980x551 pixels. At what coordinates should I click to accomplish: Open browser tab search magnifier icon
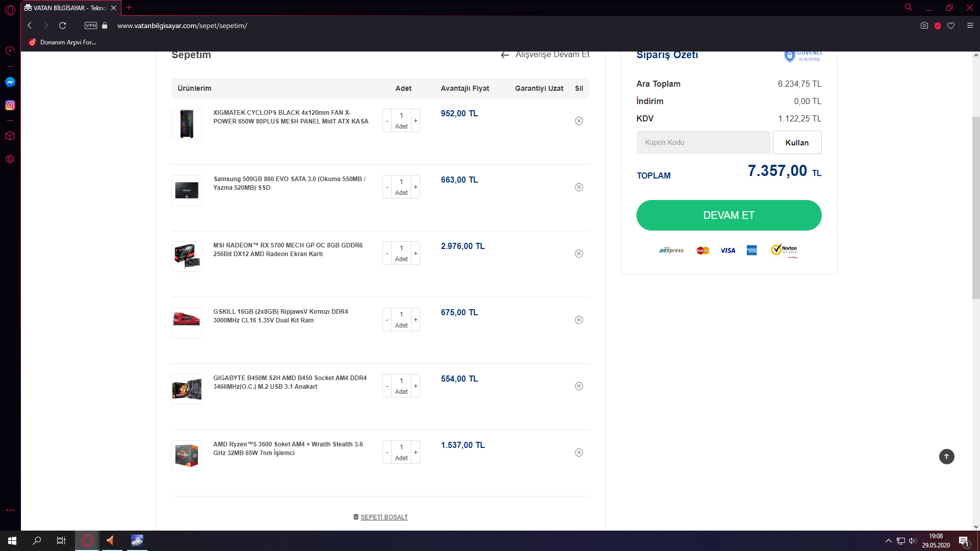click(x=909, y=8)
